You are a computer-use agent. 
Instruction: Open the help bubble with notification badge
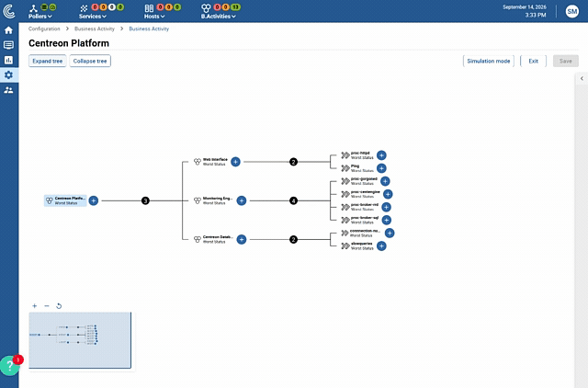(10, 366)
